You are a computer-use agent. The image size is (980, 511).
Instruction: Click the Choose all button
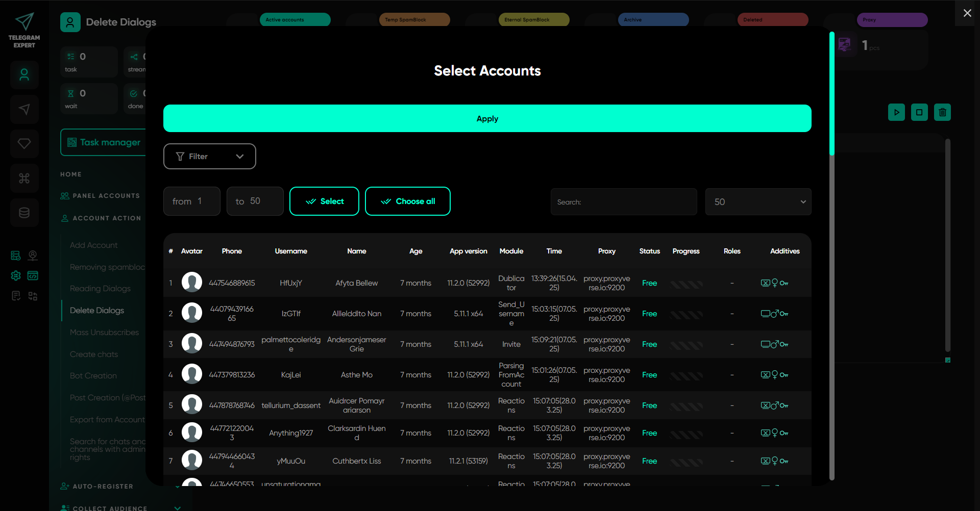tap(407, 201)
